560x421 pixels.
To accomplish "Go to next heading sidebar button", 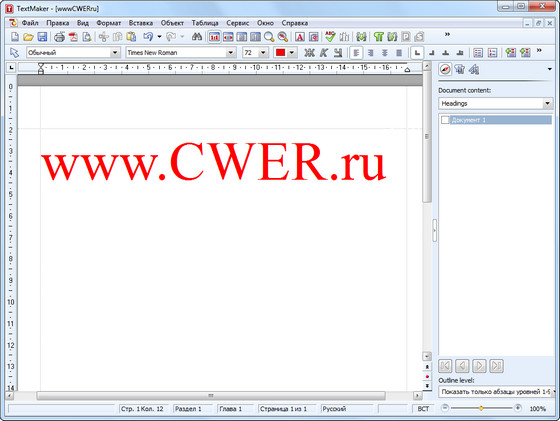I will (479, 366).
